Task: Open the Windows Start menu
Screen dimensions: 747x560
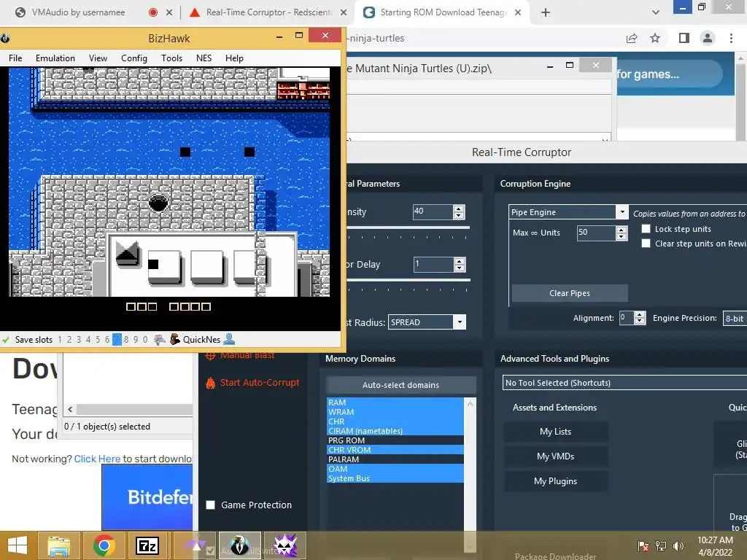Action: click(x=18, y=545)
